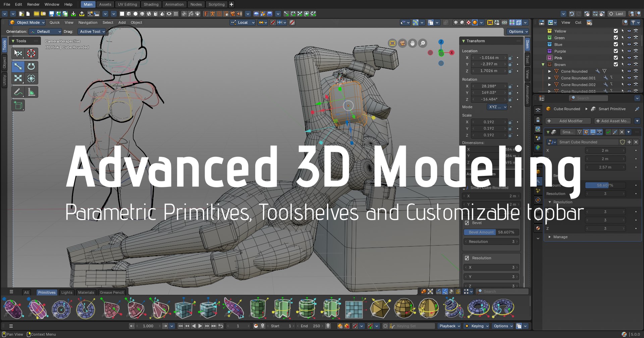Open the Drag Active Tool dropdown
This screenshot has width=644, height=338.
[92, 31]
